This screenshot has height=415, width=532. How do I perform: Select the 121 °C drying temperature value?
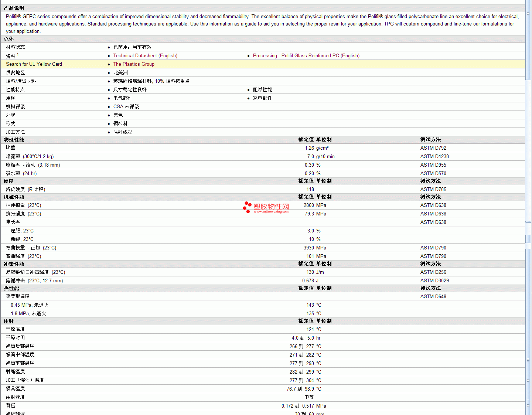click(314, 329)
